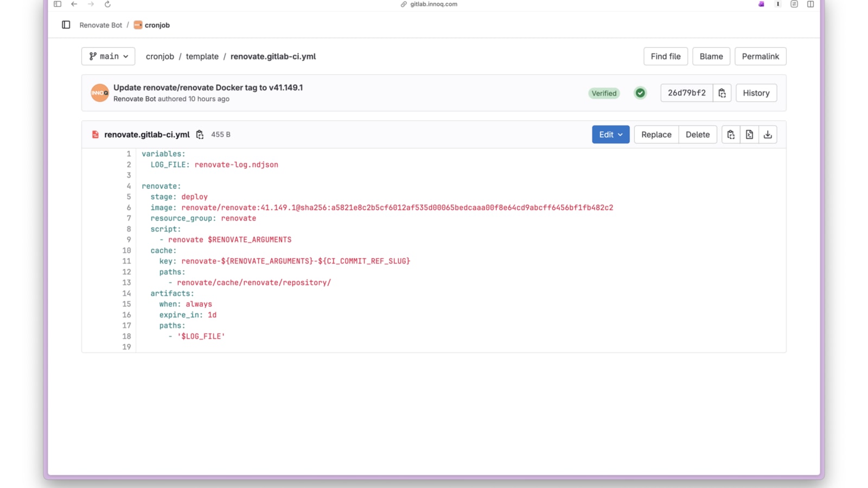Click the 455 B file size text
The image size is (868, 488).
[x=221, y=134]
